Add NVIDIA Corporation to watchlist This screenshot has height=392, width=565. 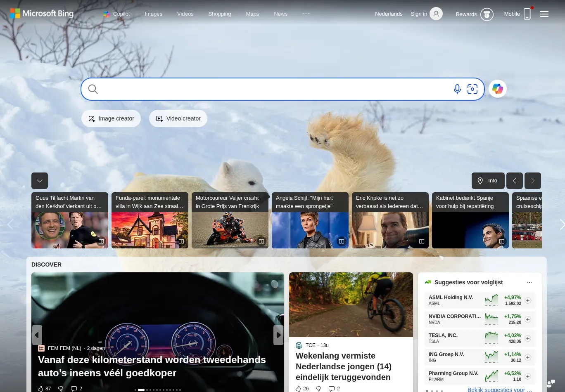point(528,319)
